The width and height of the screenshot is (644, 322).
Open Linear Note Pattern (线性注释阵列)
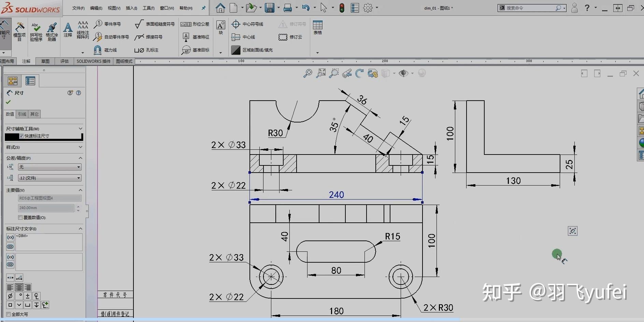[83, 30]
